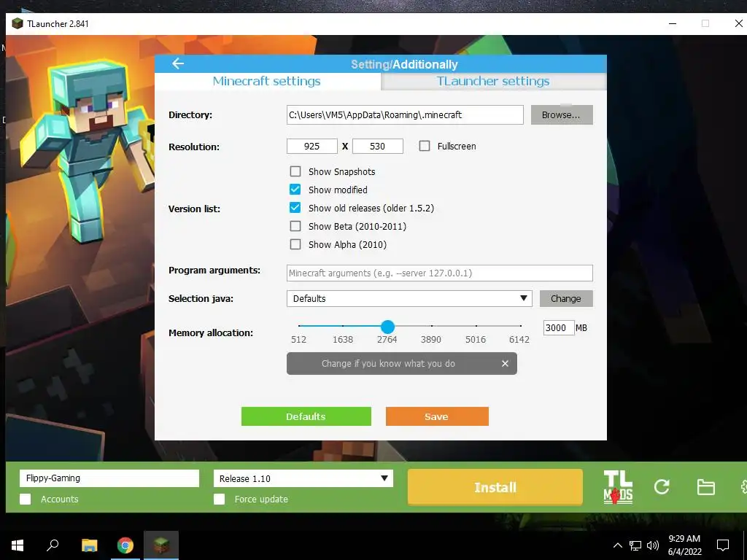
Task: Click the Program arguments field
Action: (x=440, y=273)
